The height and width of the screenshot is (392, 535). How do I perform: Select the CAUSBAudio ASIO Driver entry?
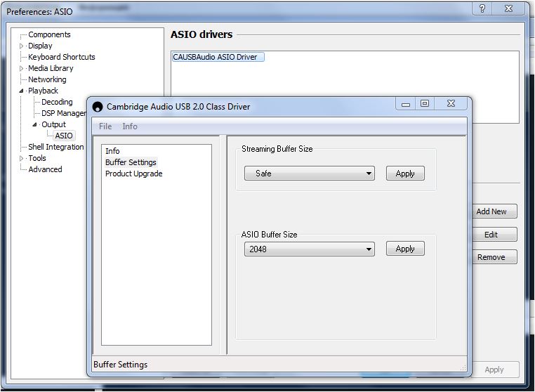point(218,57)
